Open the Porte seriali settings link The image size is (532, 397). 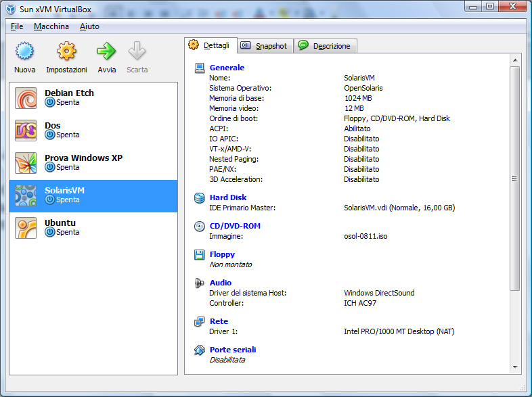pos(233,350)
